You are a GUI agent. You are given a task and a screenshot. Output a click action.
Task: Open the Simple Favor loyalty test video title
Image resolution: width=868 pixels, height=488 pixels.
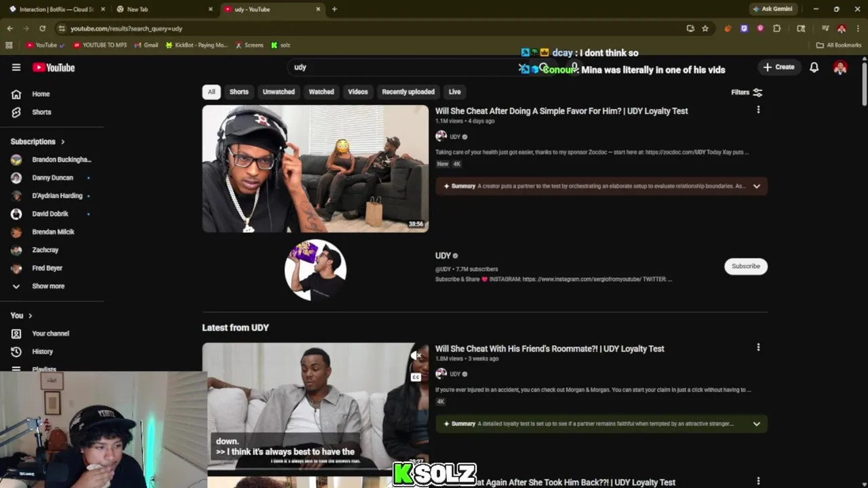click(561, 111)
